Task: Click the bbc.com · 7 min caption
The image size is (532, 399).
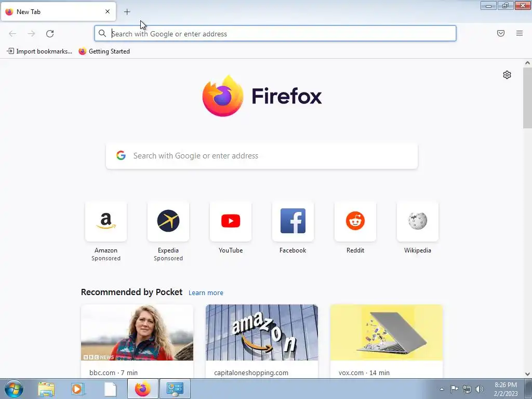Action: pos(113,373)
